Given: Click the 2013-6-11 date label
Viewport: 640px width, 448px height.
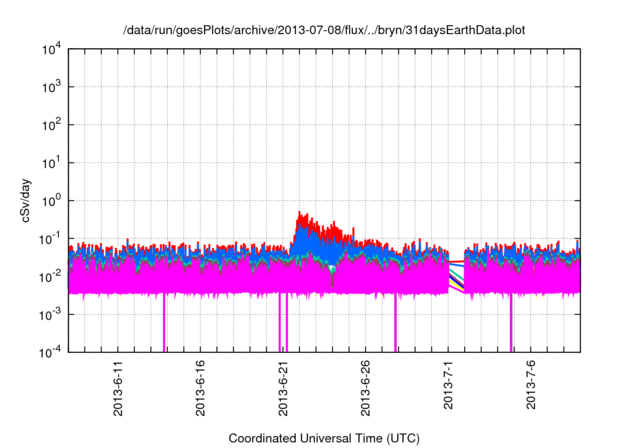Looking at the screenshot, I should point(118,388).
